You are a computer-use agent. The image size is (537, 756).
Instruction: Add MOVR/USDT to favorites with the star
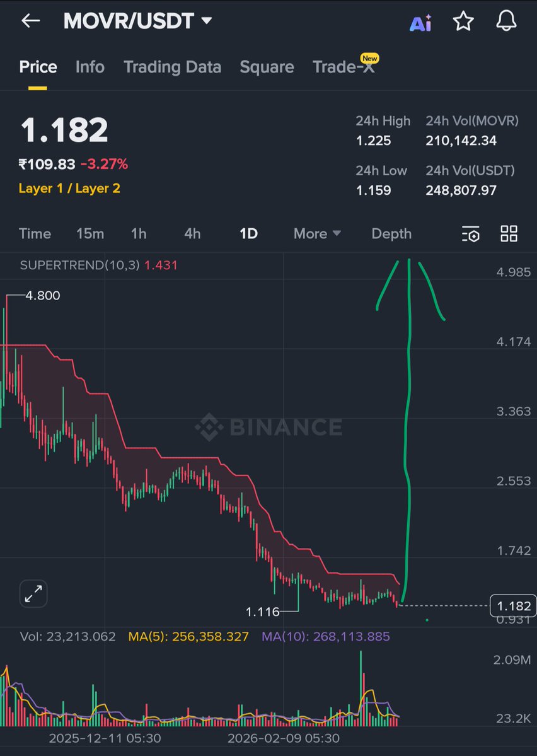463,21
